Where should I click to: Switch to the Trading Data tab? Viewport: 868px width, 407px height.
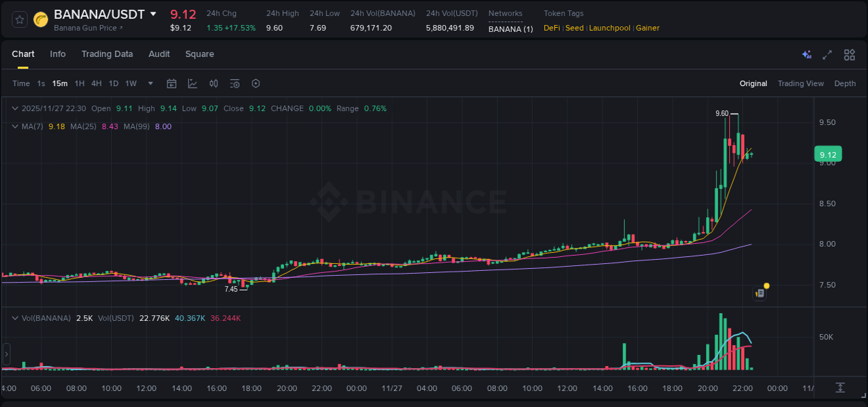(x=107, y=54)
